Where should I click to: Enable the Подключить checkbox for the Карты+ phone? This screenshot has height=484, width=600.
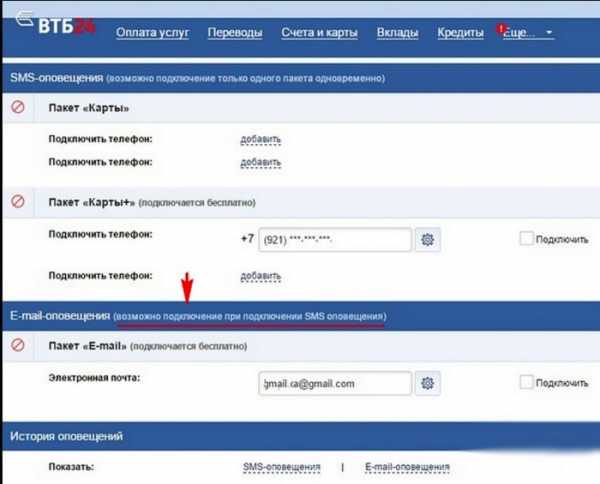tap(527, 239)
